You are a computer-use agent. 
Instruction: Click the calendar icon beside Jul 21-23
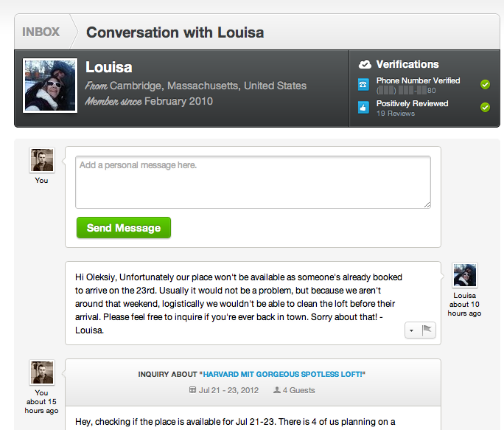193,389
